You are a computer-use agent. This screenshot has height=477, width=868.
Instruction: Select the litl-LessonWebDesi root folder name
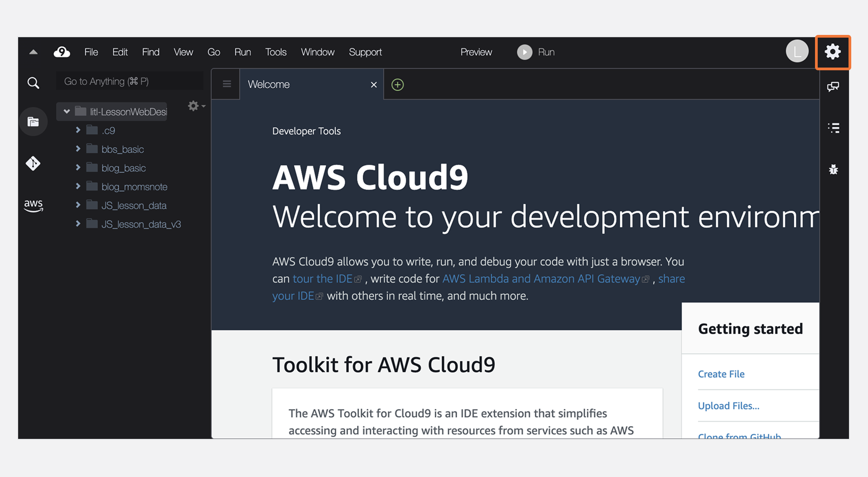129,112
